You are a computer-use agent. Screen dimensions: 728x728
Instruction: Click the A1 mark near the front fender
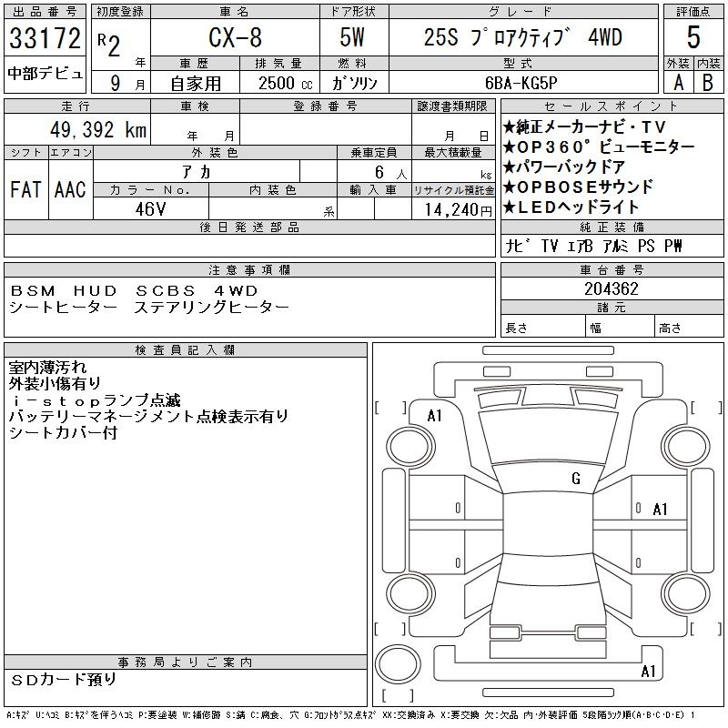click(435, 416)
